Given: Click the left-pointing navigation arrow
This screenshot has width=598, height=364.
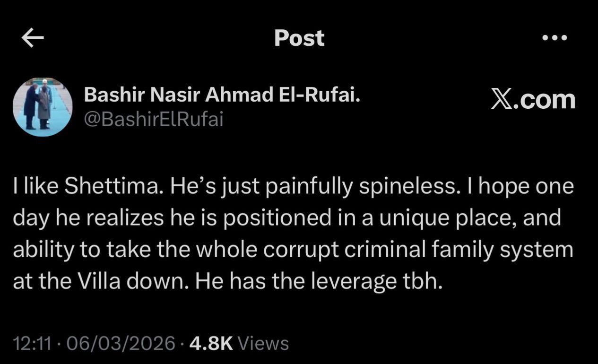Looking at the screenshot, I should click(31, 37).
